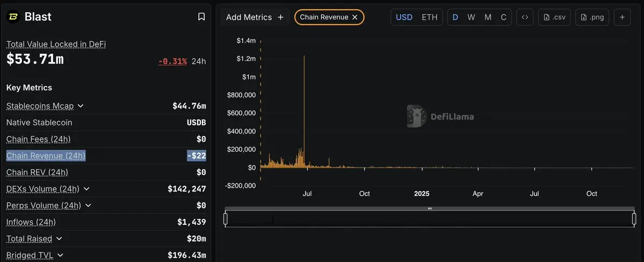This screenshot has height=262, width=644.
Task: Click the Key Metrics heading
Action: (29, 88)
